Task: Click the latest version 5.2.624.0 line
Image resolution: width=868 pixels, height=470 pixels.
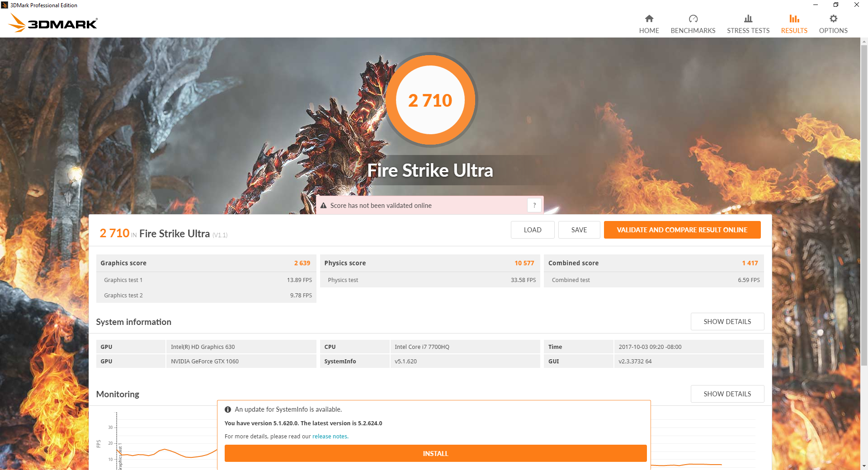Action: (x=303, y=423)
